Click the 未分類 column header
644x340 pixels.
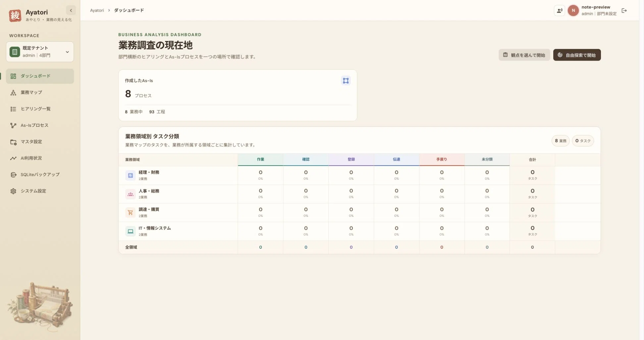(487, 160)
